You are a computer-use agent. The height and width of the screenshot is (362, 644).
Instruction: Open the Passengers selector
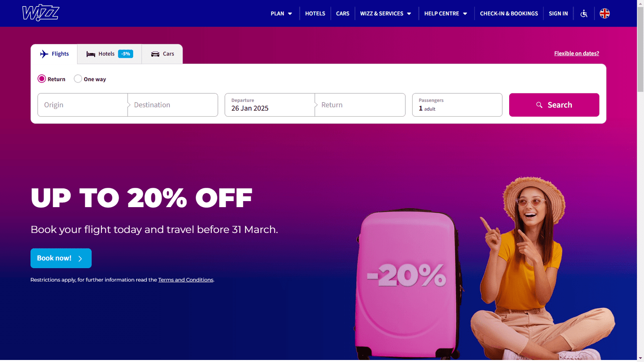[x=457, y=105]
